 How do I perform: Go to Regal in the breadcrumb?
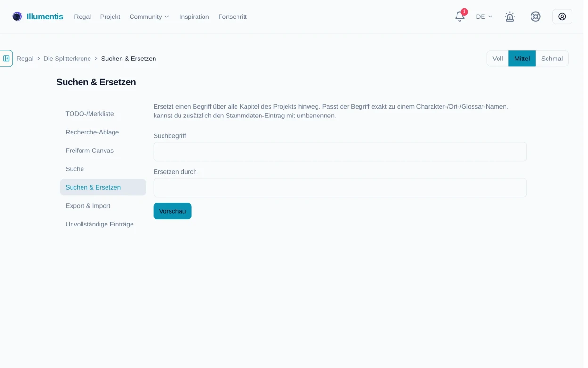click(25, 59)
